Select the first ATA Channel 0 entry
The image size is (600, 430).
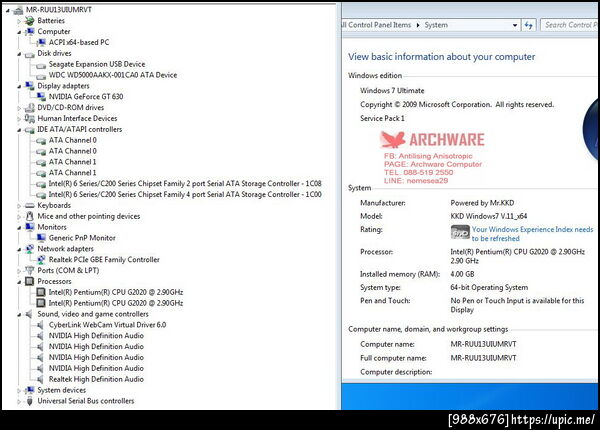coord(72,140)
